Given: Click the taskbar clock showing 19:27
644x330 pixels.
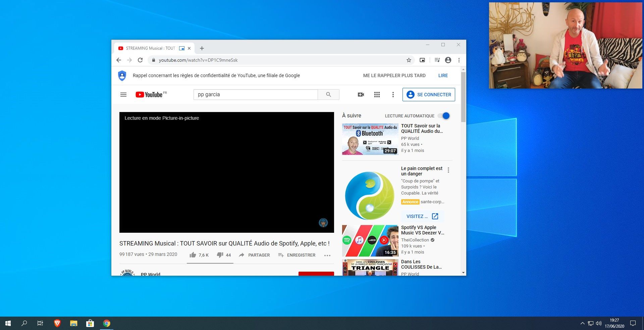Looking at the screenshot, I should (614, 323).
